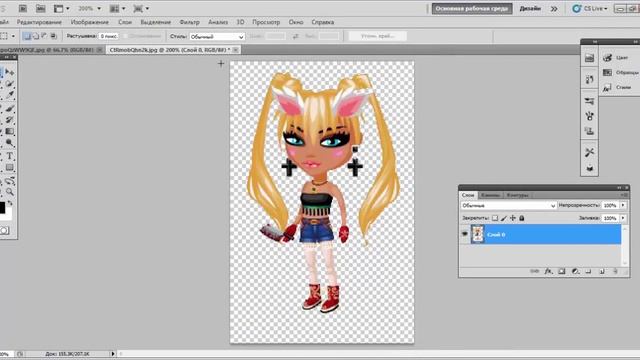Click the Add layer style fx icon
The image size is (640, 360).
[x=548, y=271]
